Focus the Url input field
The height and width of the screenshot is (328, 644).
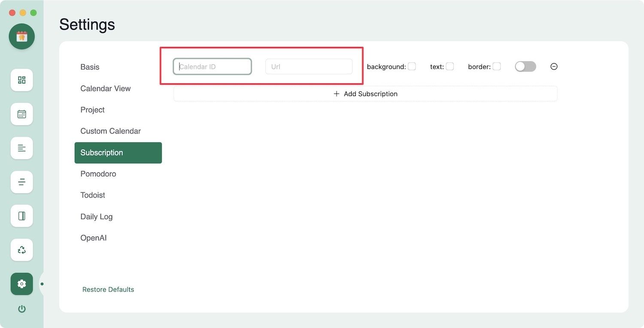(x=309, y=67)
